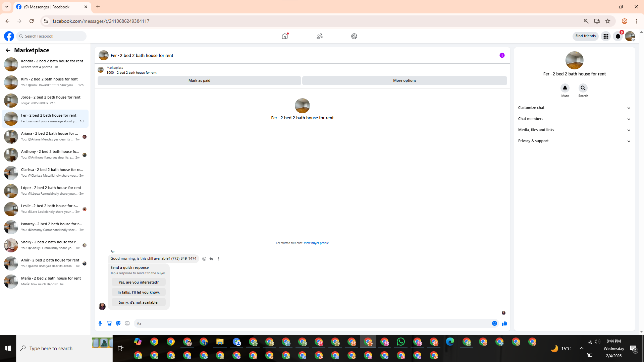Expand Privacy & support section
This screenshot has width=644, height=362.
tap(574, 141)
